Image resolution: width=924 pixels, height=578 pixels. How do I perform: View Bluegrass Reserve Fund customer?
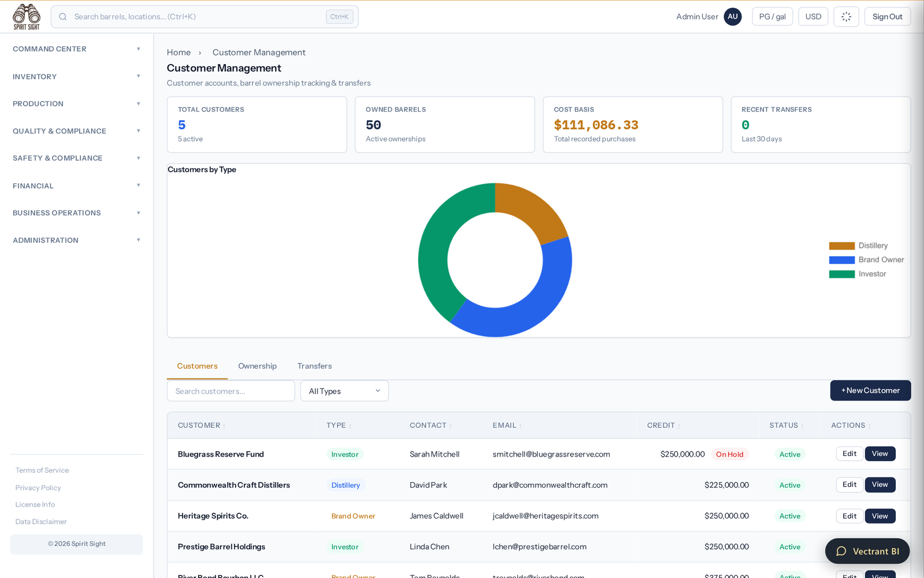pyautogui.click(x=880, y=454)
